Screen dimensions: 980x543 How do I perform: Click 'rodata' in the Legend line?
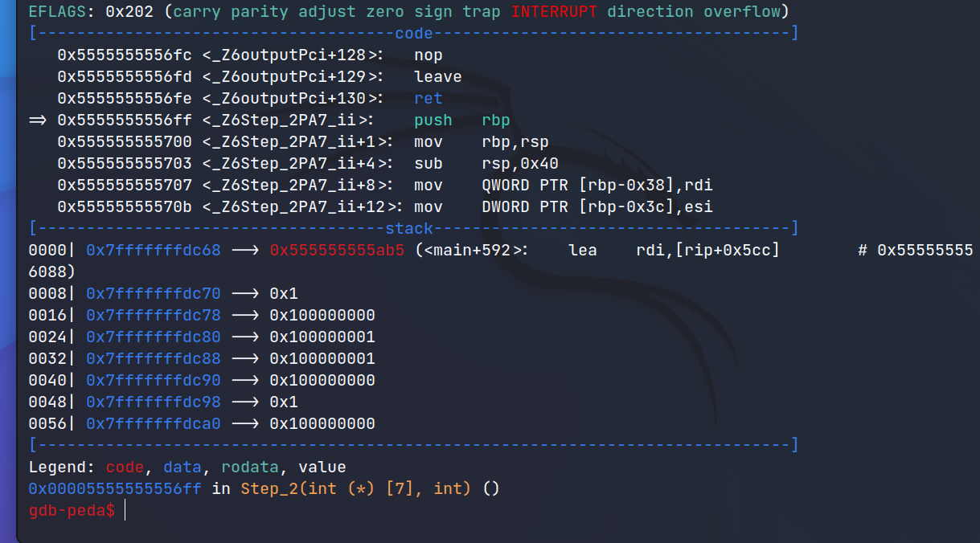(250, 467)
